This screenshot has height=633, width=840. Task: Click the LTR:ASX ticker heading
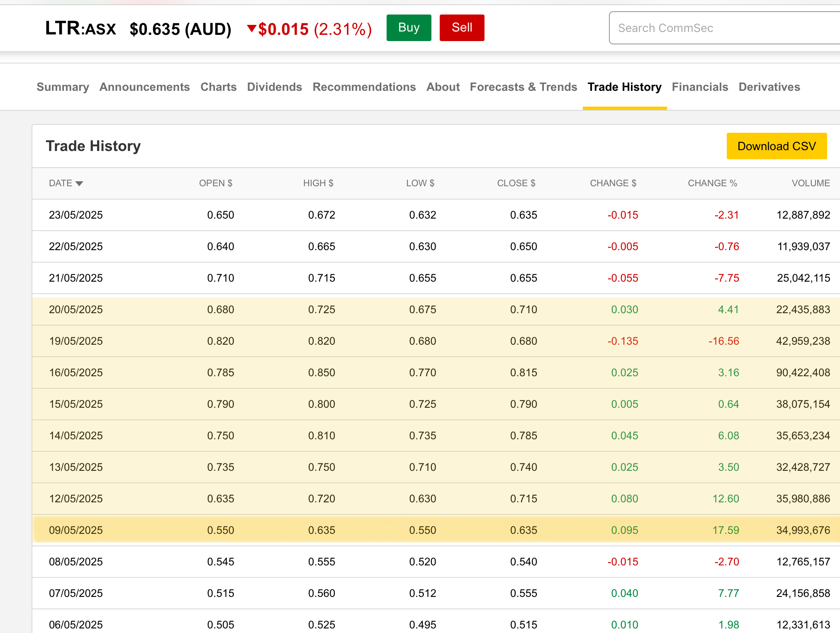point(80,28)
